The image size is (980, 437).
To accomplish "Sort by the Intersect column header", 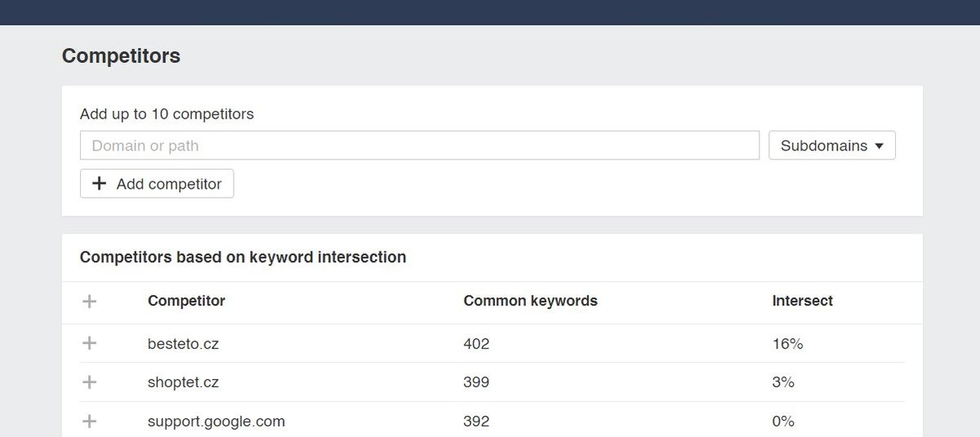I will tap(803, 301).
